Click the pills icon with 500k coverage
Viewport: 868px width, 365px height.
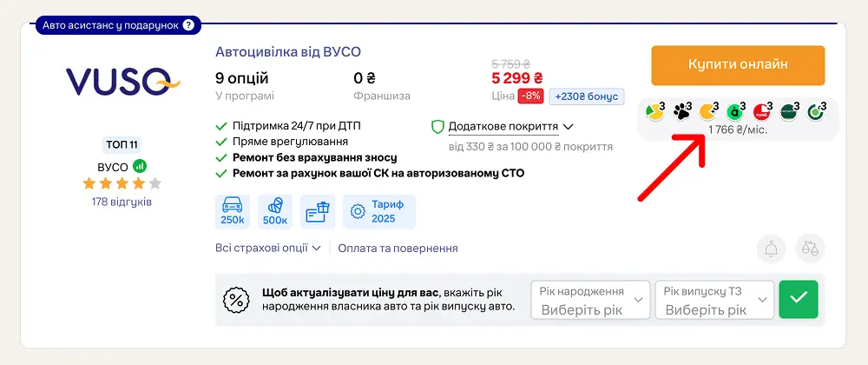(x=275, y=211)
